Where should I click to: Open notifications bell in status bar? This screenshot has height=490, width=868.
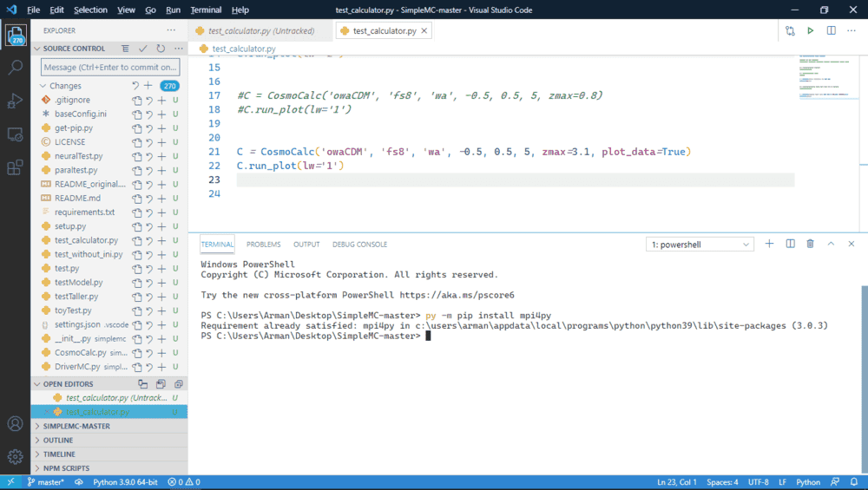[x=854, y=482]
